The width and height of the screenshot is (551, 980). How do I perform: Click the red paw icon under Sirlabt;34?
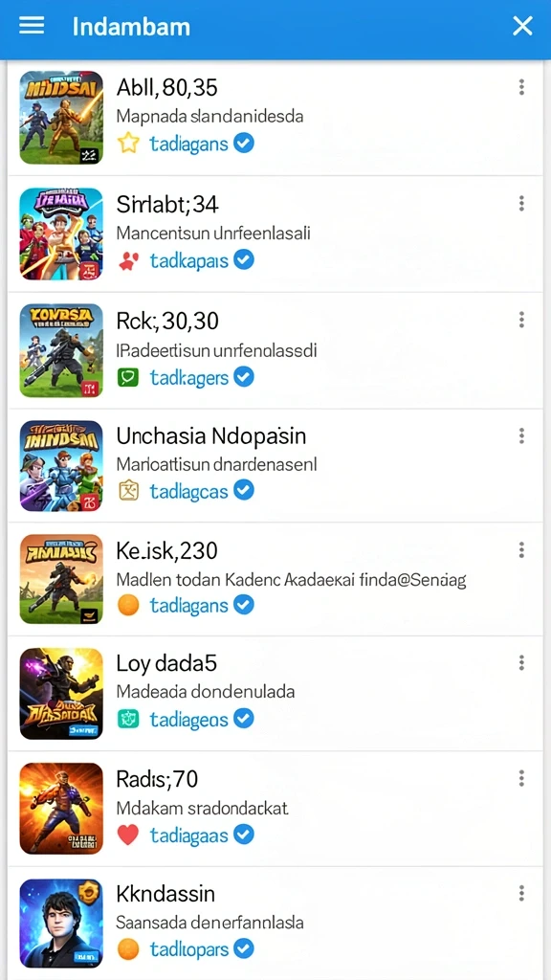point(128,259)
